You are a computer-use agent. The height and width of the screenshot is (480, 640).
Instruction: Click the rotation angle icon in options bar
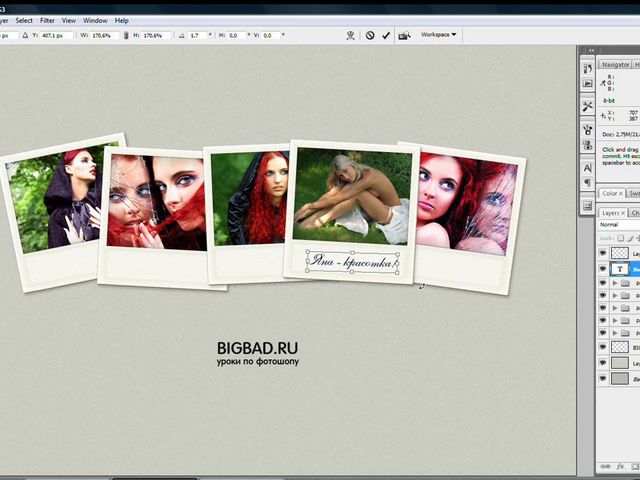pyautogui.click(x=182, y=36)
